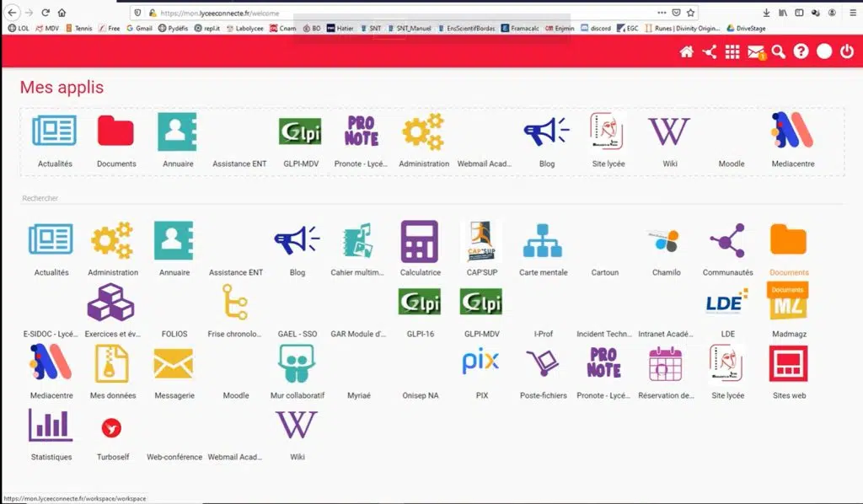Open the mail envelope with notification badge
863x504 pixels.
pos(756,52)
